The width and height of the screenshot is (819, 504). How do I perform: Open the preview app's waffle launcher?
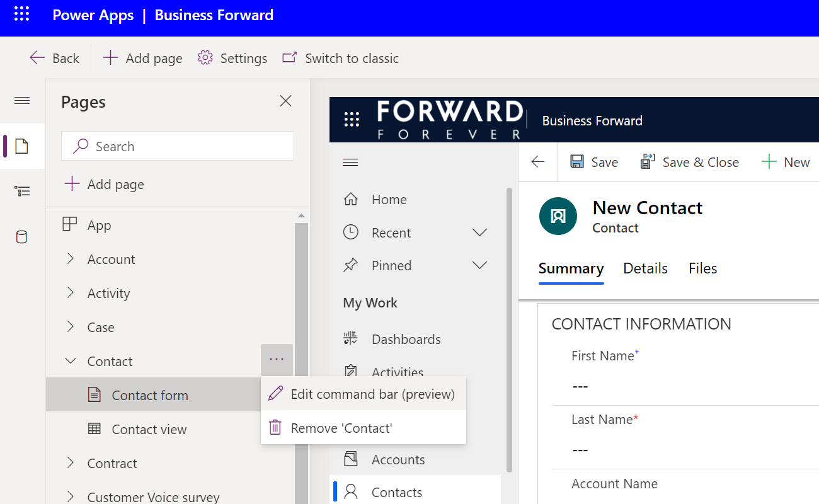coord(352,120)
